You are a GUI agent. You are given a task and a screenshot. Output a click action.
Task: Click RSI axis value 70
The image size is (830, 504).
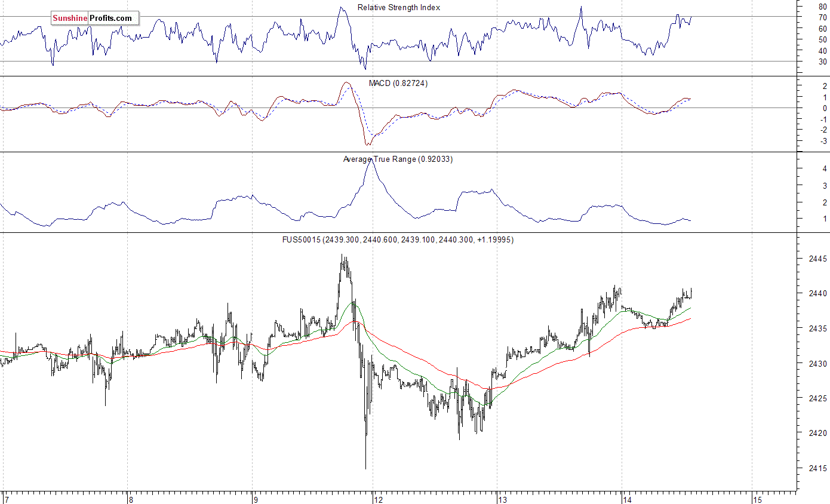click(823, 17)
